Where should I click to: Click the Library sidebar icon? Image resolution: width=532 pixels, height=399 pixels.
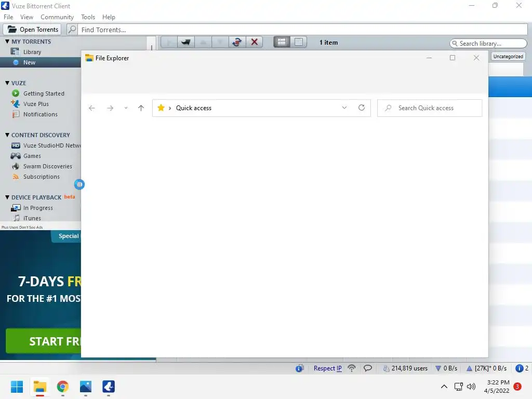pyautogui.click(x=15, y=51)
